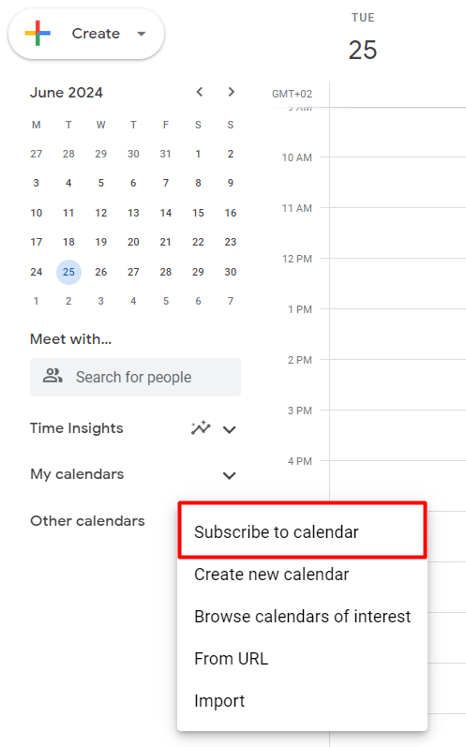Select June 14 in the mini calendar
The width and height of the screenshot is (466, 747).
[166, 213]
